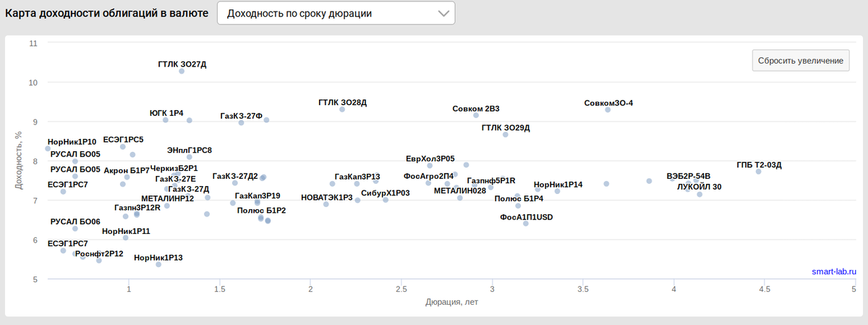The height and width of the screenshot is (325, 868).
Task: Select the Газпн3Р12R label
Action: click(x=137, y=208)
